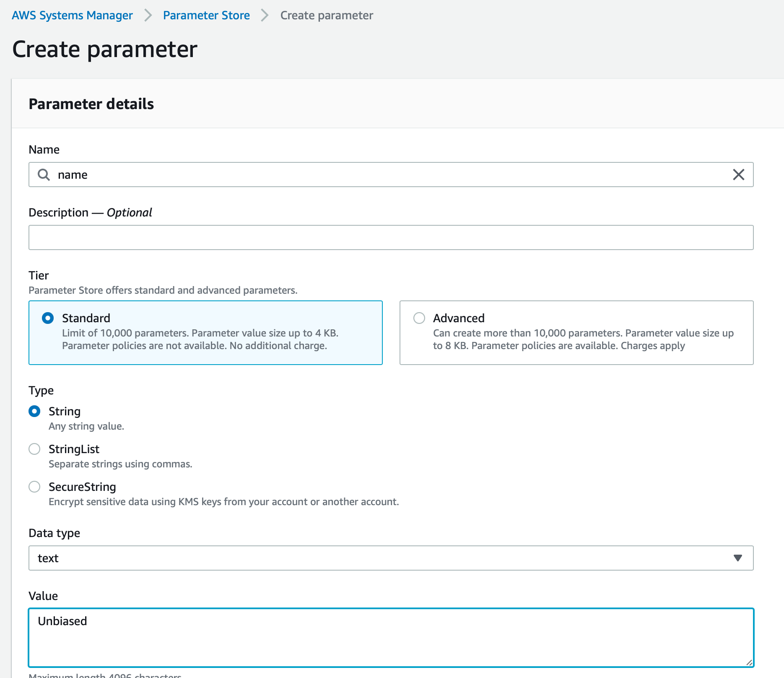Screen dimensions: 784x678
Task: Click the Data type dropdown arrow
Action: 738,558
